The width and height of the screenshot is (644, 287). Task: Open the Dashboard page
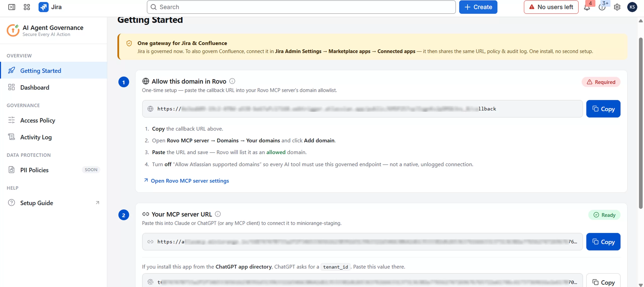click(54, 87)
